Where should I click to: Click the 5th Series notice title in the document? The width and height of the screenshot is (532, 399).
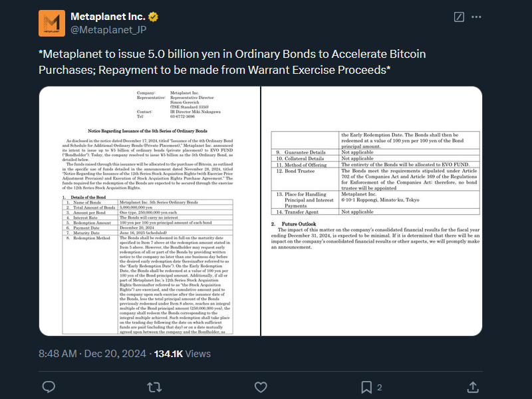(x=148, y=131)
